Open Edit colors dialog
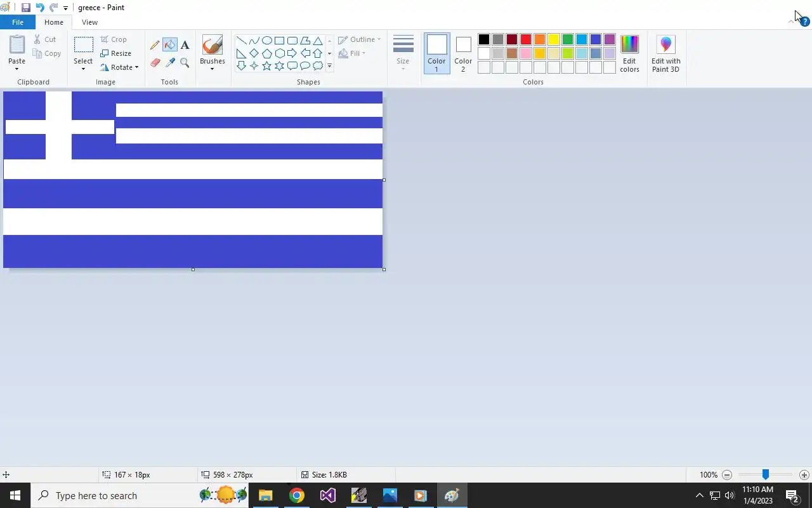The image size is (812, 508). point(629,53)
